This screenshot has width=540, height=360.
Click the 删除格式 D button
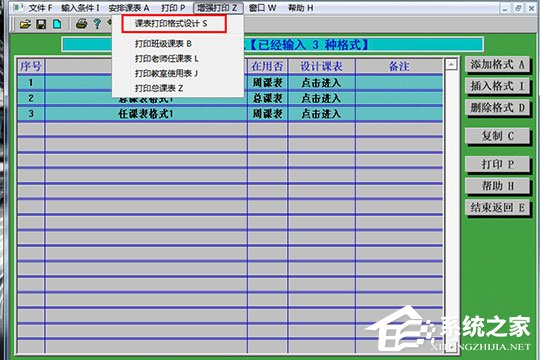click(x=497, y=107)
